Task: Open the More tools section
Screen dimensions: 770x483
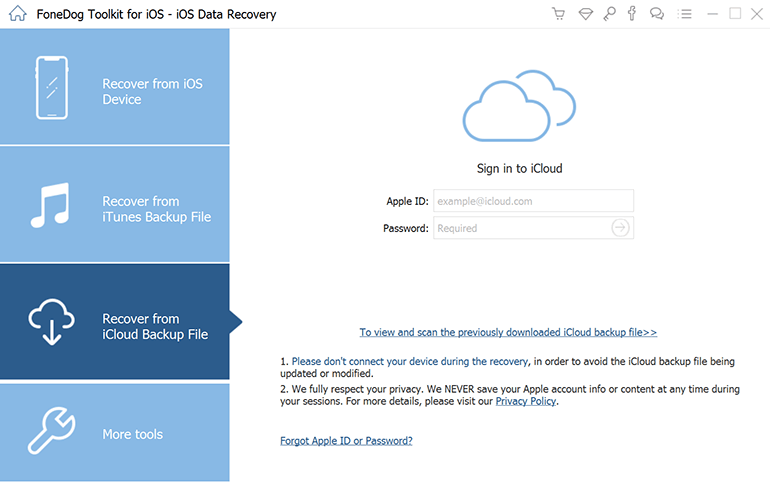Action: (132, 435)
